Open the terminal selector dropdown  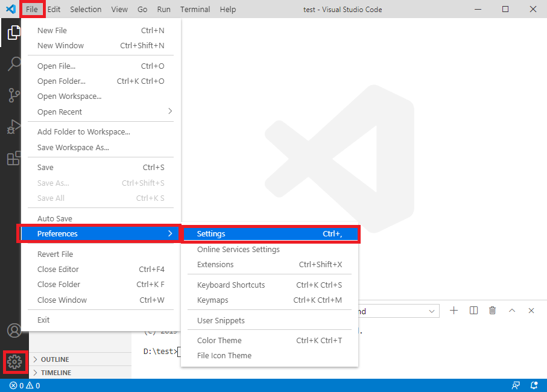(x=399, y=311)
